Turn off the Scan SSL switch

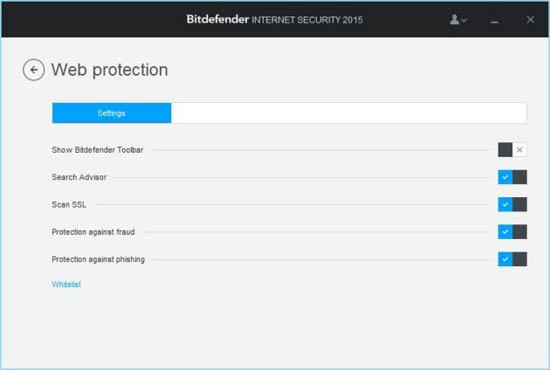point(512,204)
